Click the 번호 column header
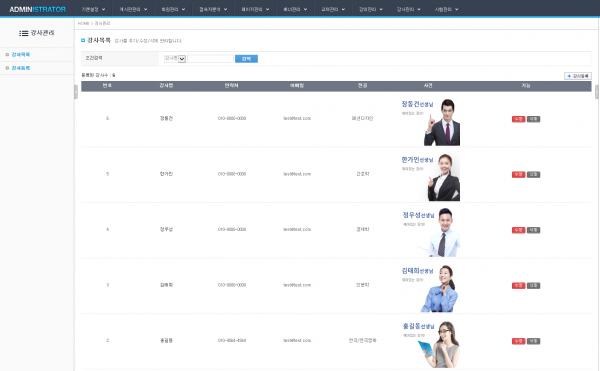The height and width of the screenshot is (371, 600). click(x=107, y=86)
